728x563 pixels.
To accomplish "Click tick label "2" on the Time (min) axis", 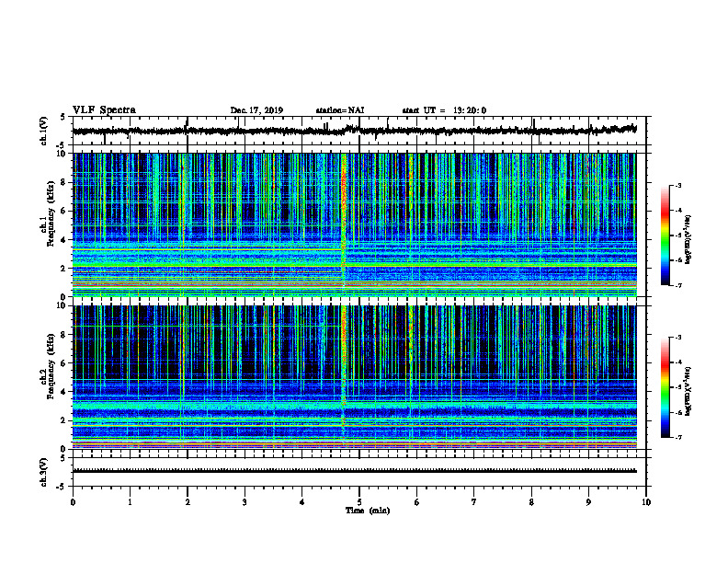I will pyautogui.click(x=188, y=502).
